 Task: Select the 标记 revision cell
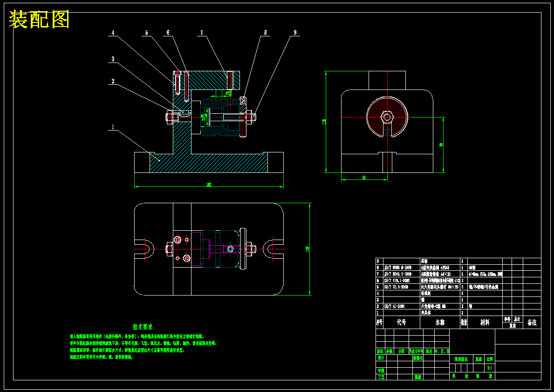tap(380, 352)
